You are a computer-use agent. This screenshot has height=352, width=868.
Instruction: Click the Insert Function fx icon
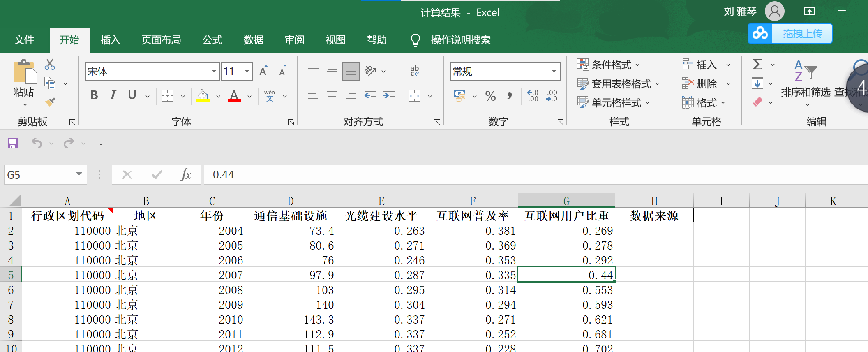pos(186,175)
